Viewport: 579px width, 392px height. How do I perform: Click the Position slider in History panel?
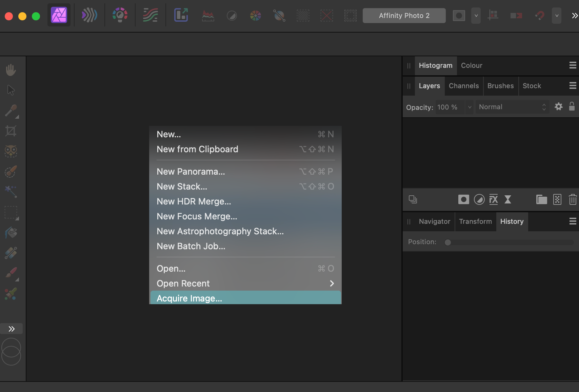click(x=447, y=242)
